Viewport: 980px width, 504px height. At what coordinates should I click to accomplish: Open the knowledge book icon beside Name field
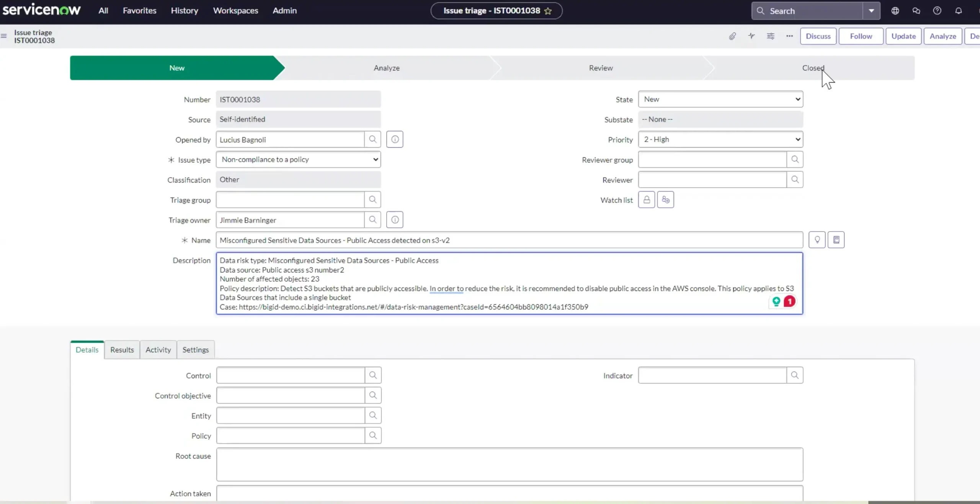[837, 240]
